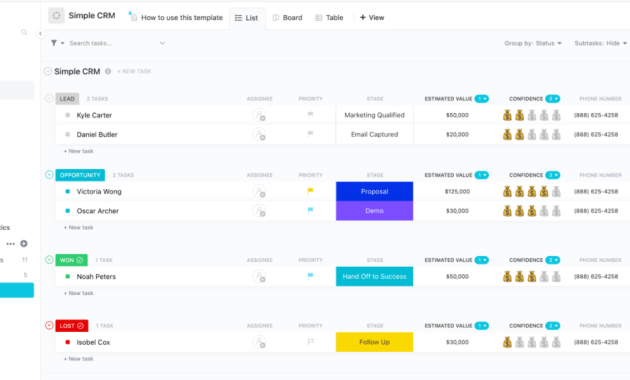Open assignee icon for Kyle Carter
Image resolution: width=630 pixels, height=380 pixels.
tap(259, 115)
